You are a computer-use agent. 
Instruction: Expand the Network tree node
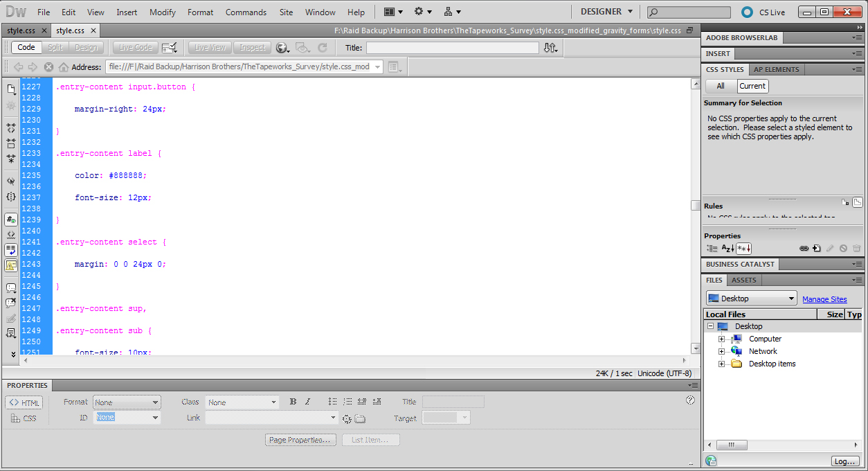click(x=721, y=351)
